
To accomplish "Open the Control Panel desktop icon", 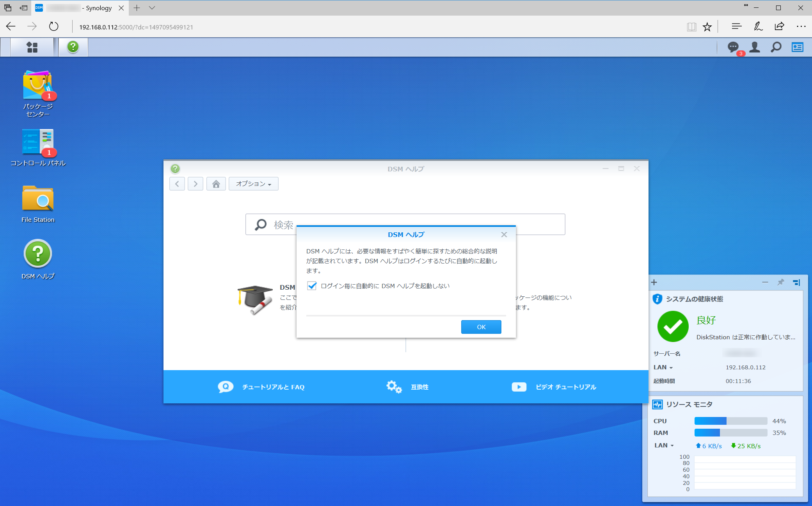I will [x=38, y=142].
